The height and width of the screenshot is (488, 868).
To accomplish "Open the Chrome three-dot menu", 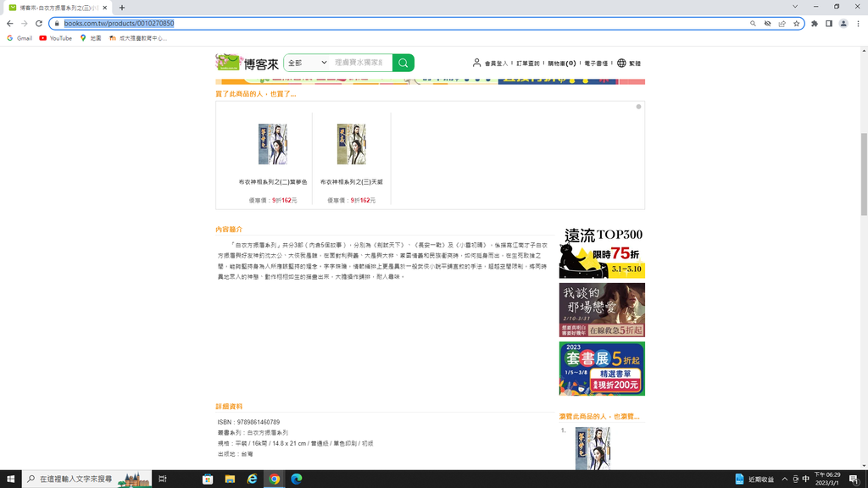I will [x=857, y=24].
